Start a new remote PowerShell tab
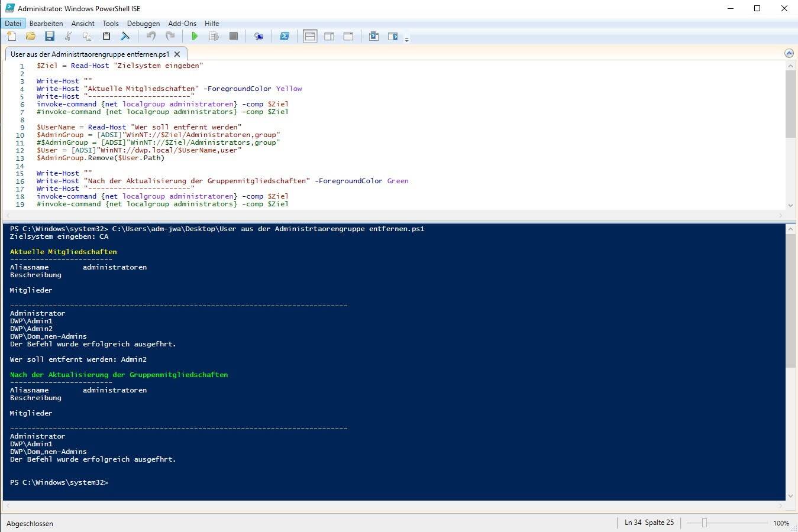 (259, 37)
